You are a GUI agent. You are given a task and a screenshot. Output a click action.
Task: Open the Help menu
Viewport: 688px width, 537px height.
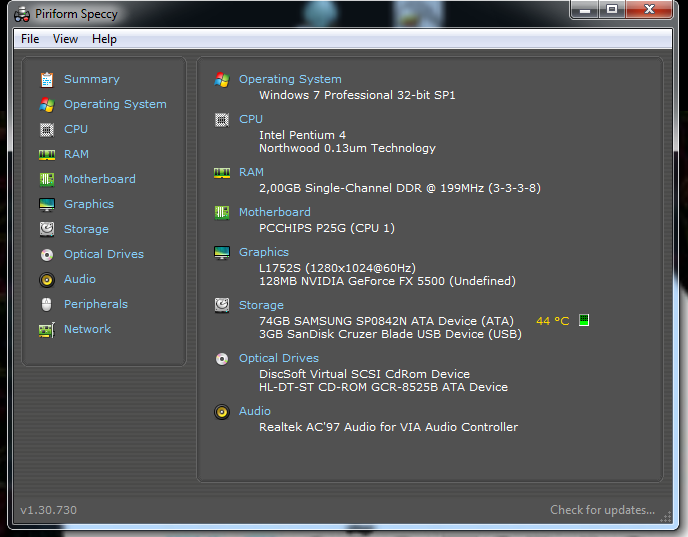point(104,39)
